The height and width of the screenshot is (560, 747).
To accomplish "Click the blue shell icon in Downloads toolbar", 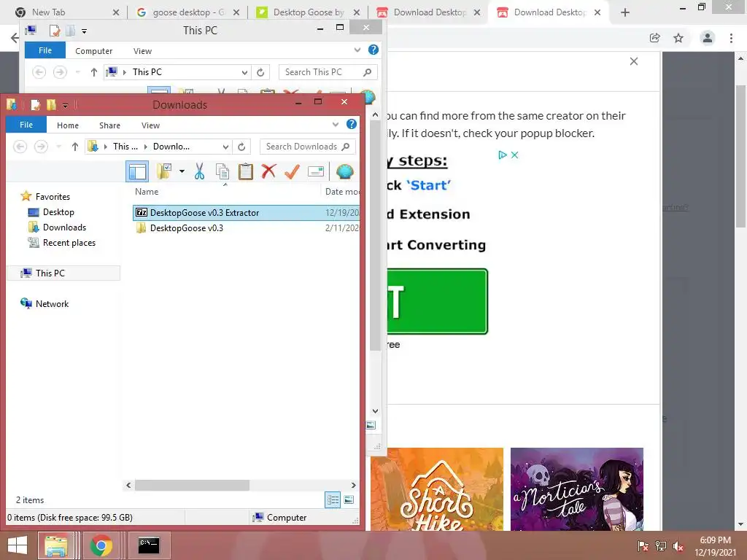I will (344, 171).
